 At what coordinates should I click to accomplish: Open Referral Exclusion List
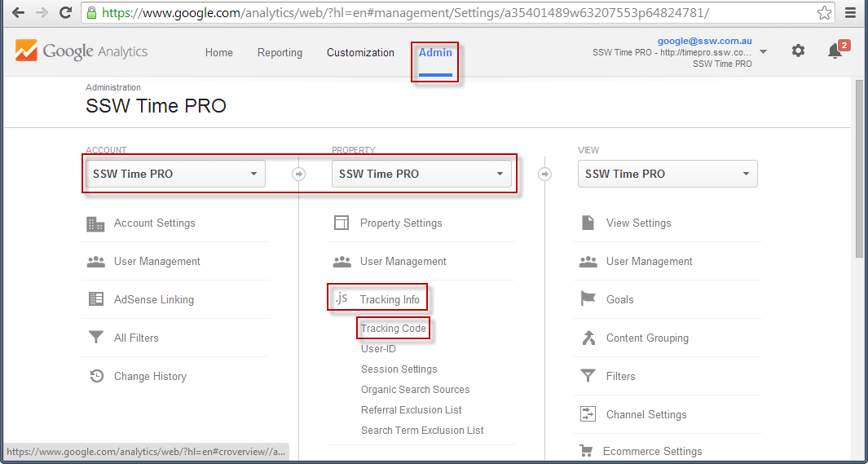[x=412, y=409]
